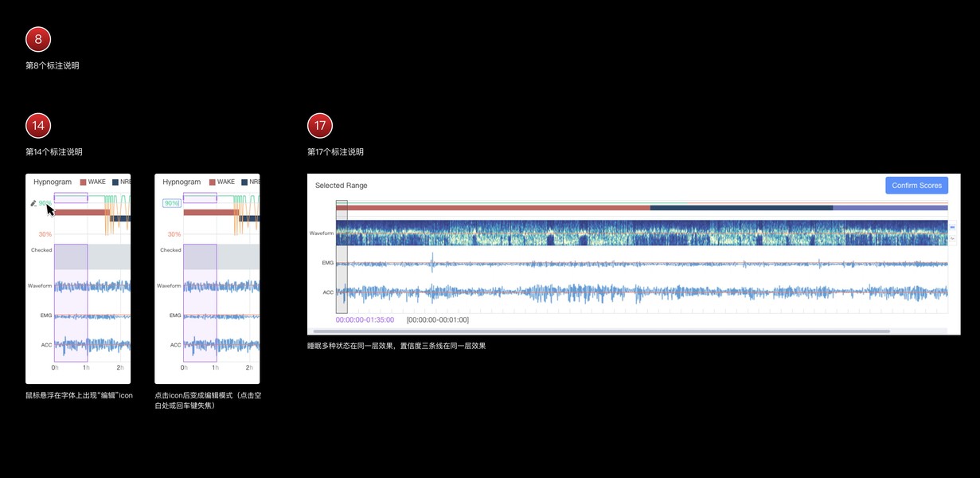The image size is (980, 478).
Task: Click the Waveform label in Selected Range panel
Action: pyautogui.click(x=322, y=233)
